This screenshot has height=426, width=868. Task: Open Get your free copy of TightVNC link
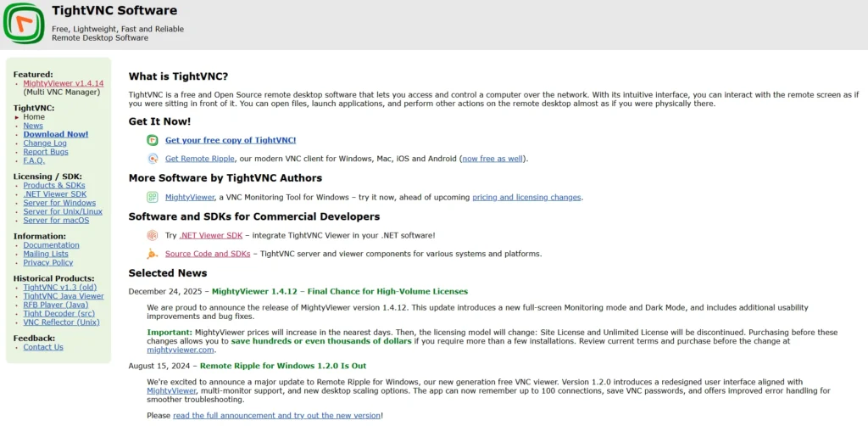click(231, 140)
